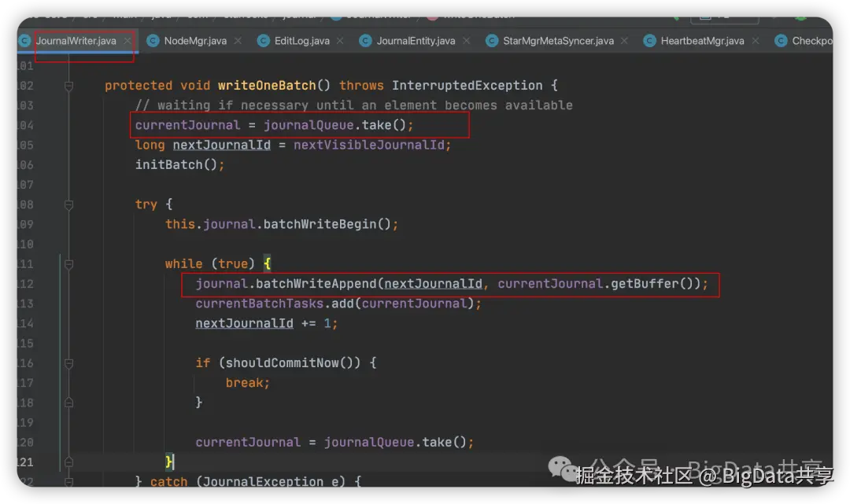The image size is (850, 504).
Task: Open the HeartbeatMgr.java tab
Action: tap(702, 41)
